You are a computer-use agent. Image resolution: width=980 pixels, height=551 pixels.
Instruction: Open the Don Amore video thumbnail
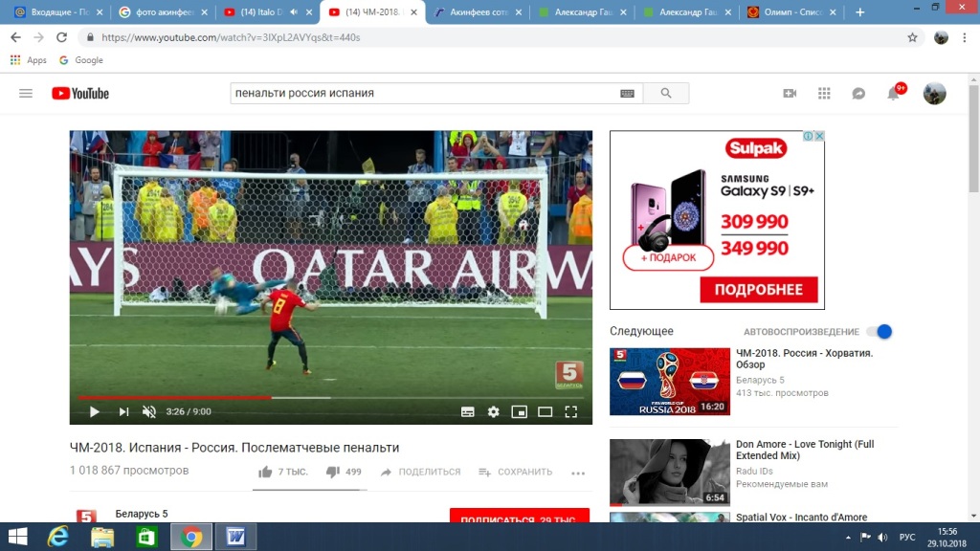pyautogui.click(x=669, y=473)
